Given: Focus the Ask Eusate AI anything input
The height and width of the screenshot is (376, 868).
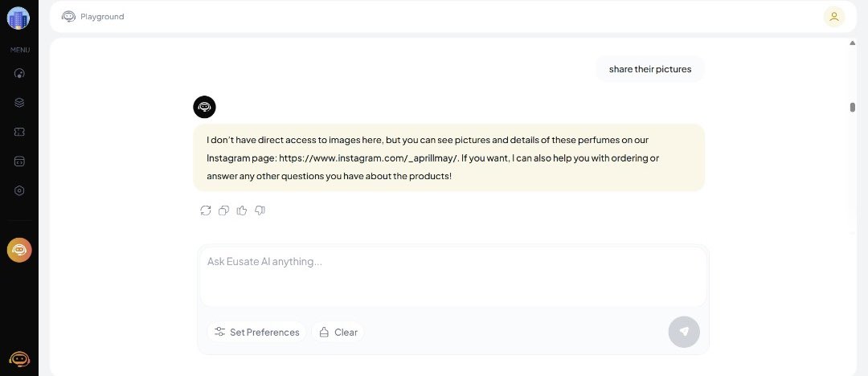Looking at the screenshot, I should coord(452,276).
